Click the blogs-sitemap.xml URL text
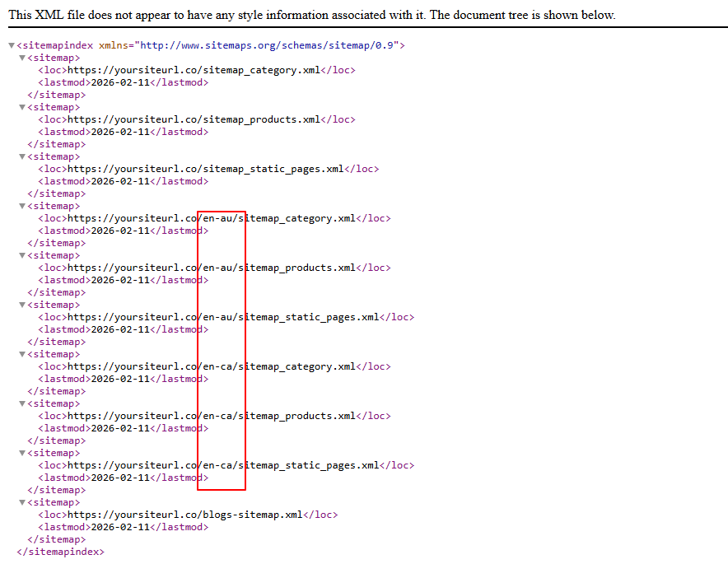The image size is (728, 578). click(x=185, y=515)
